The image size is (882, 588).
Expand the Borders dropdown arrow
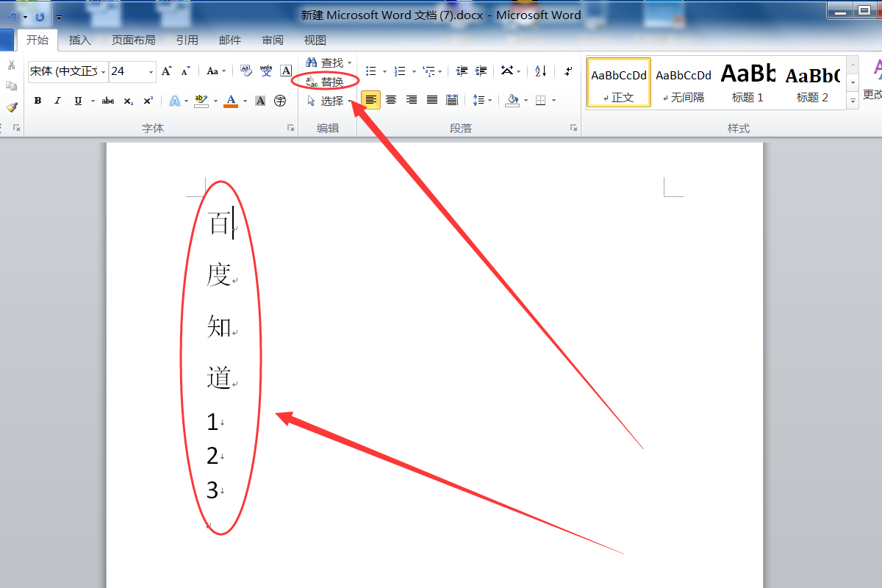(553, 100)
